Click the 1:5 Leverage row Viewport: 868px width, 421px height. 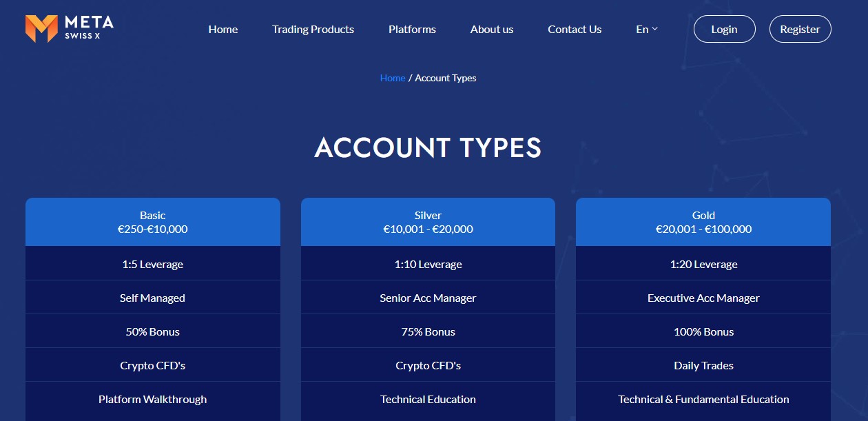coord(153,264)
